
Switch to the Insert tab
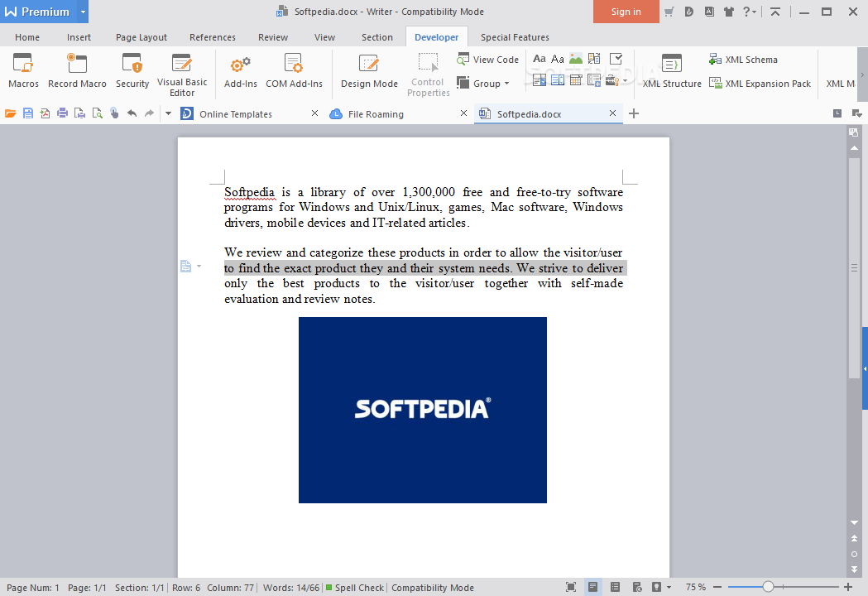[79, 37]
